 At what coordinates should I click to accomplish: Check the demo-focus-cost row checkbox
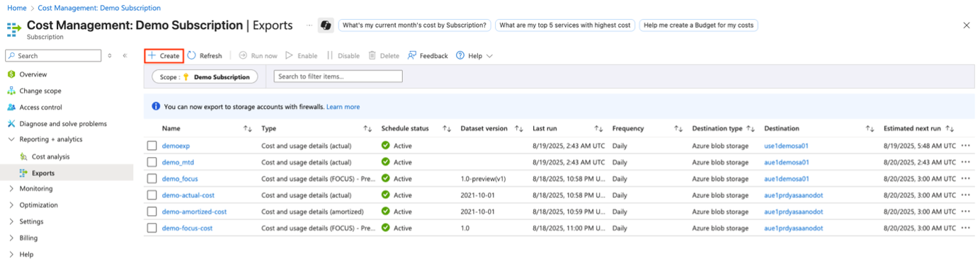pyautogui.click(x=152, y=228)
